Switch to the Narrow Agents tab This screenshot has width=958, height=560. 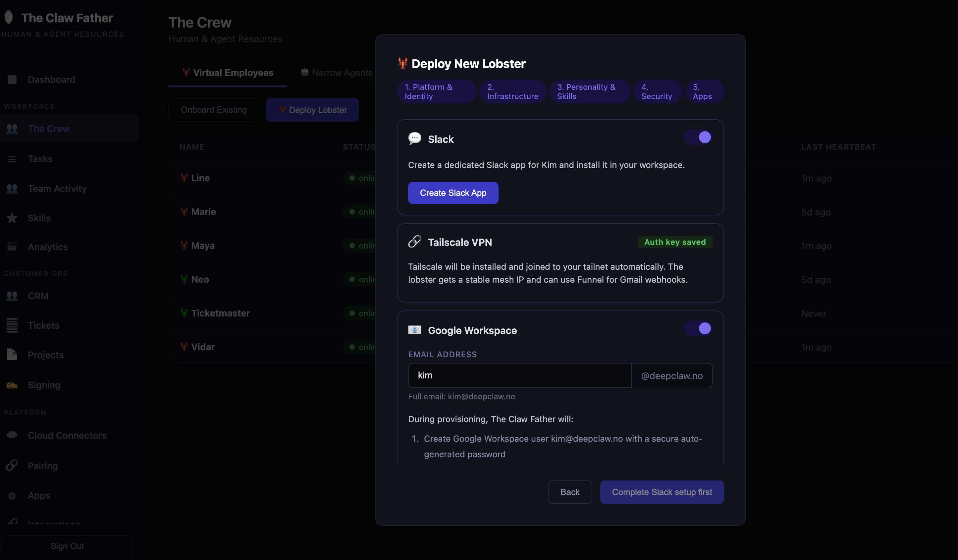click(337, 73)
